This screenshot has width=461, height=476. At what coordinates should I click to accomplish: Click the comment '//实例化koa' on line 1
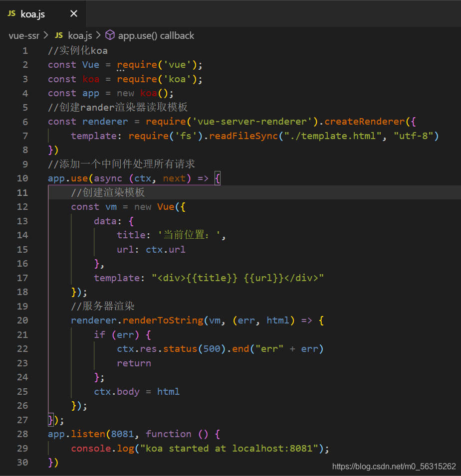click(78, 50)
